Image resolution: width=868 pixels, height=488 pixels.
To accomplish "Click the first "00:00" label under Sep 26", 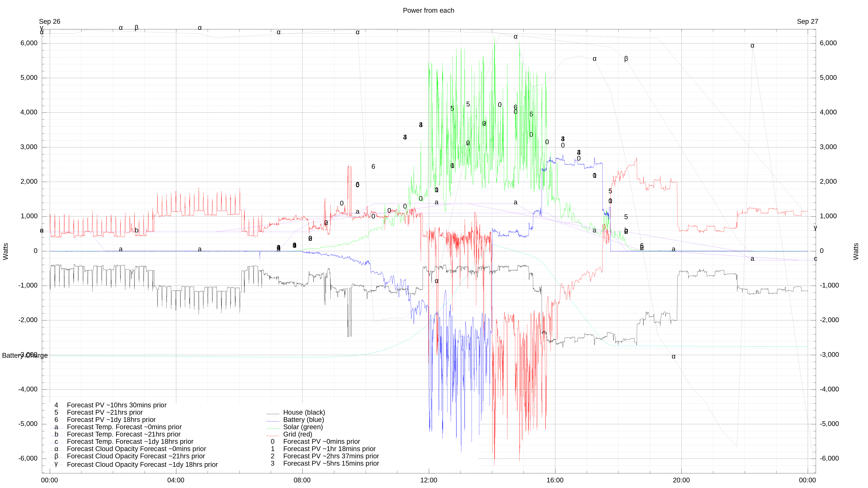I will coord(50,480).
